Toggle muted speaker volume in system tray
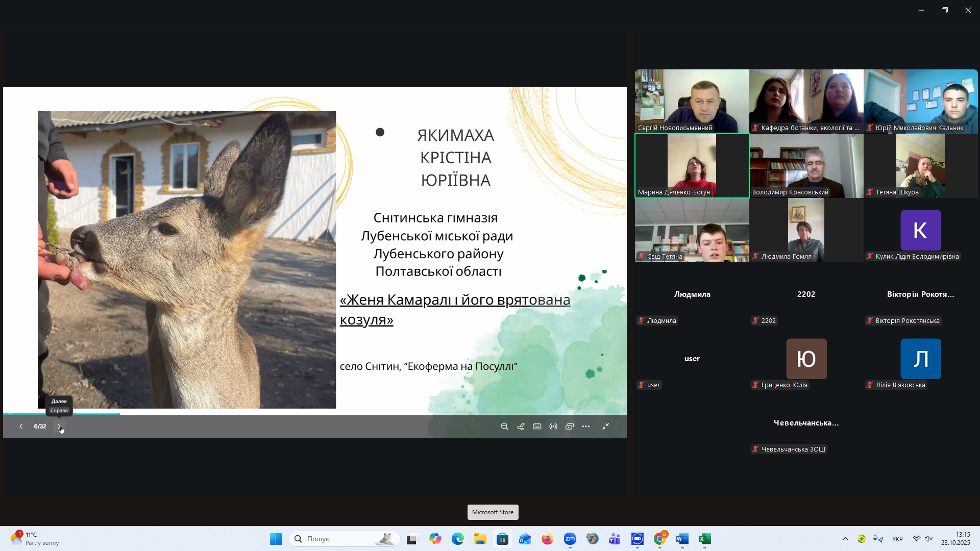980x551 pixels. [x=929, y=539]
